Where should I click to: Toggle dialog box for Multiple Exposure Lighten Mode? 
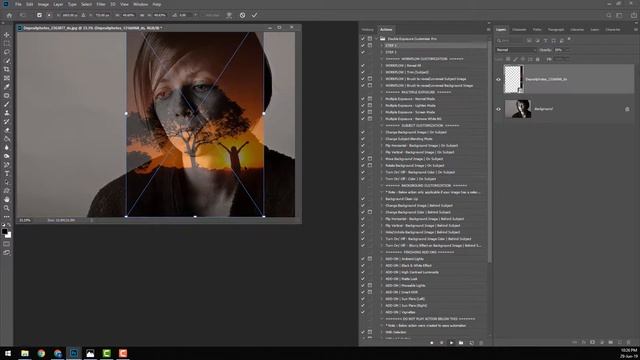(x=370, y=105)
